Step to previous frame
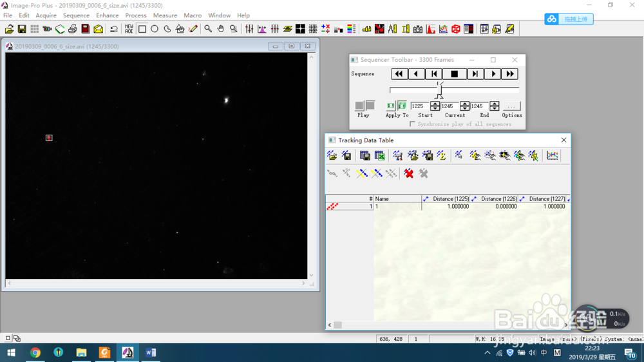The width and height of the screenshot is (644, 362). (434, 74)
